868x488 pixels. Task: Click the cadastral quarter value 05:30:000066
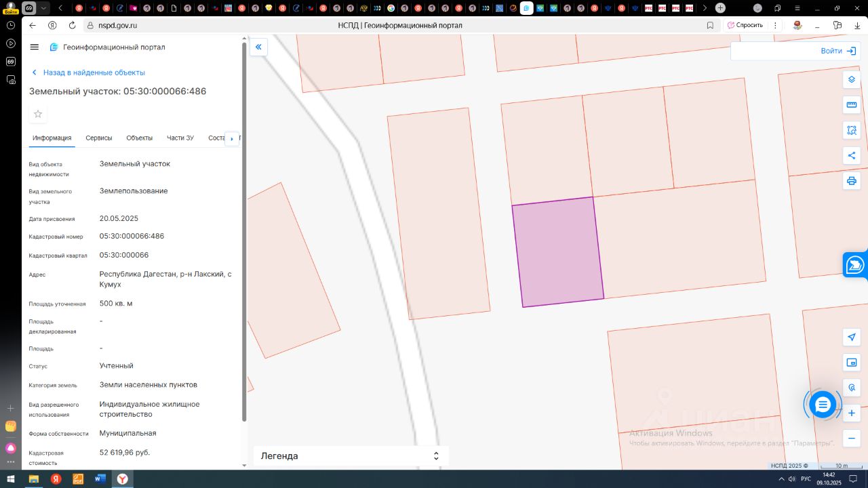click(124, 256)
